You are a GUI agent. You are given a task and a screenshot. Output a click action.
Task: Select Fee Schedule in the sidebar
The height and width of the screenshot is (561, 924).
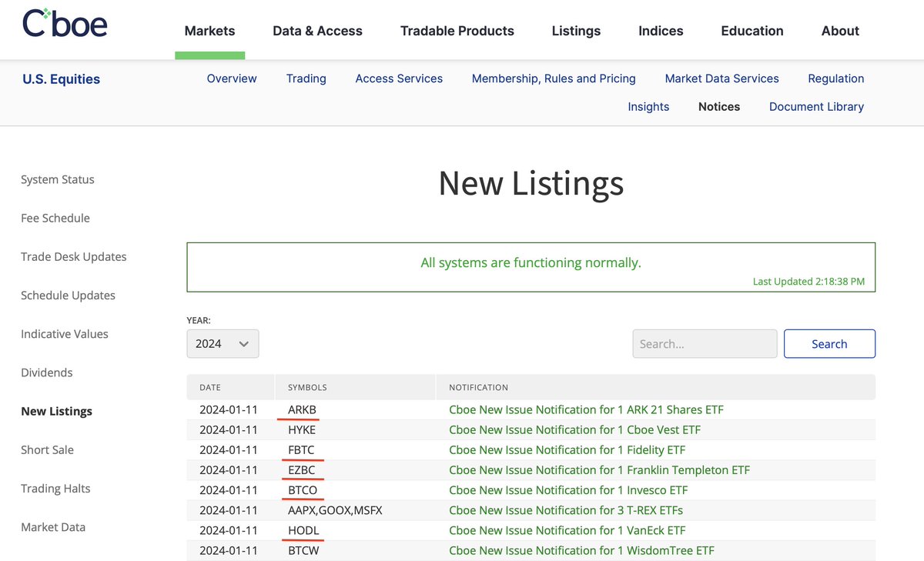tap(55, 218)
